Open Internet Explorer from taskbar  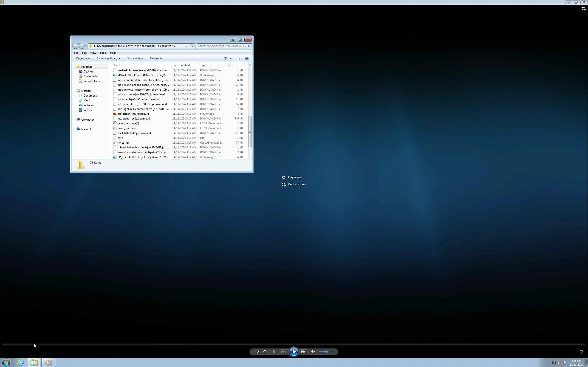tap(21, 362)
